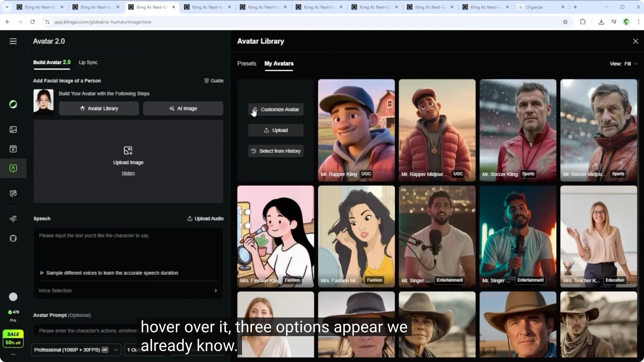Click the white profile circle in sidebar

tap(13, 297)
